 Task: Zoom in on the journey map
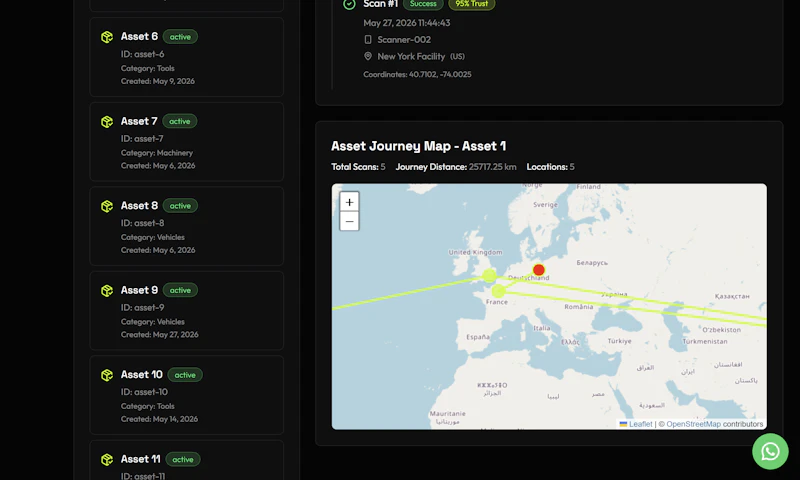coord(349,202)
